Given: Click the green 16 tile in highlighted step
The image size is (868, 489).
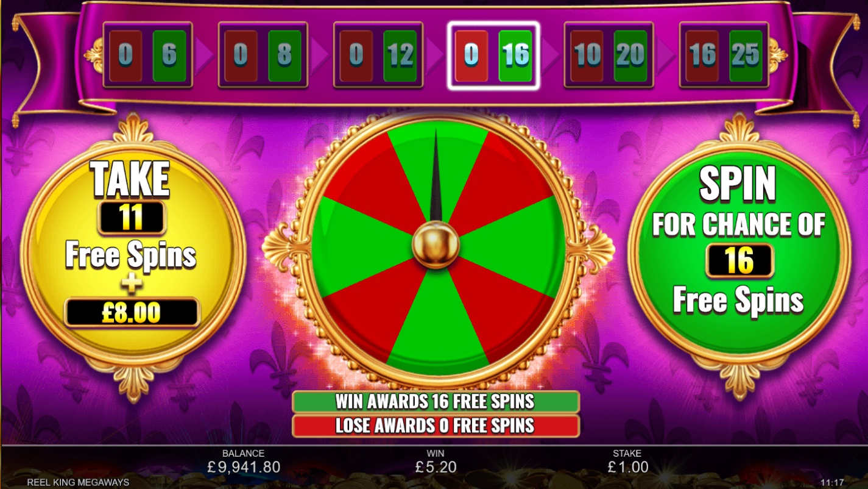Looking at the screenshot, I should 515,55.
